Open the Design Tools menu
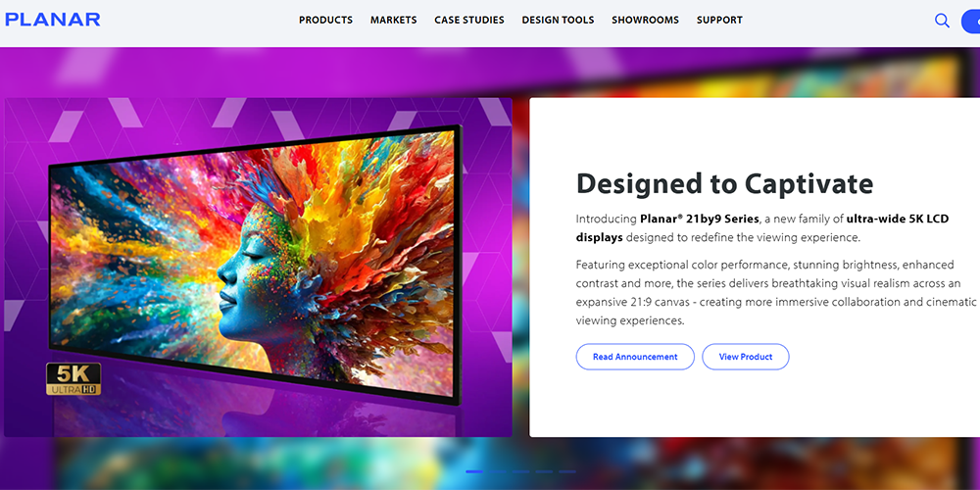980x490 pixels. (x=559, y=20)
